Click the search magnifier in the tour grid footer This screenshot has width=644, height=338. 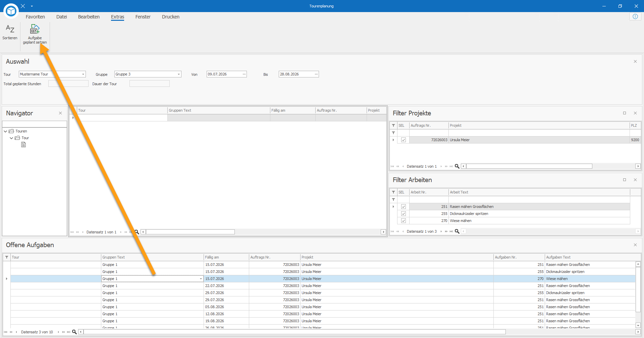tap(137, 232)
